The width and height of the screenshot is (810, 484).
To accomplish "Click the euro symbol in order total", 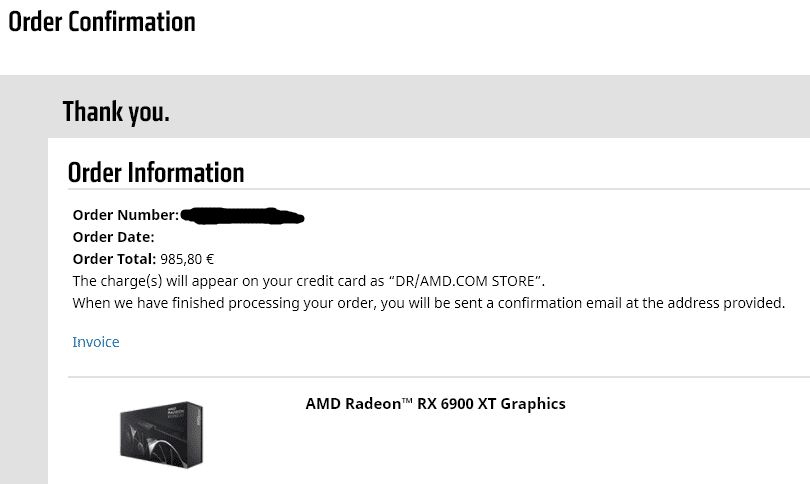I will [x=209, y=259].
